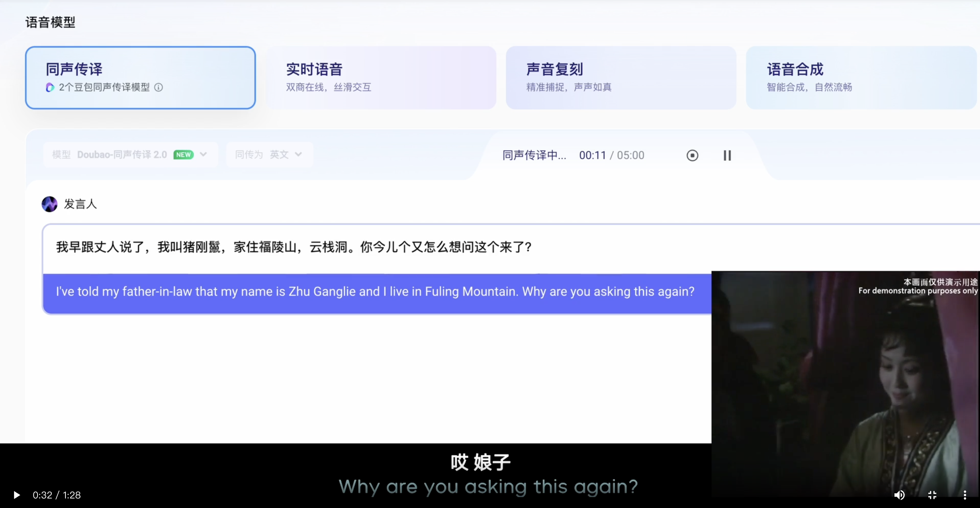Screen dimensions: 980x508
Task: Click the 0:32 / 1:28 video time display
Action: tap(57, 495)
